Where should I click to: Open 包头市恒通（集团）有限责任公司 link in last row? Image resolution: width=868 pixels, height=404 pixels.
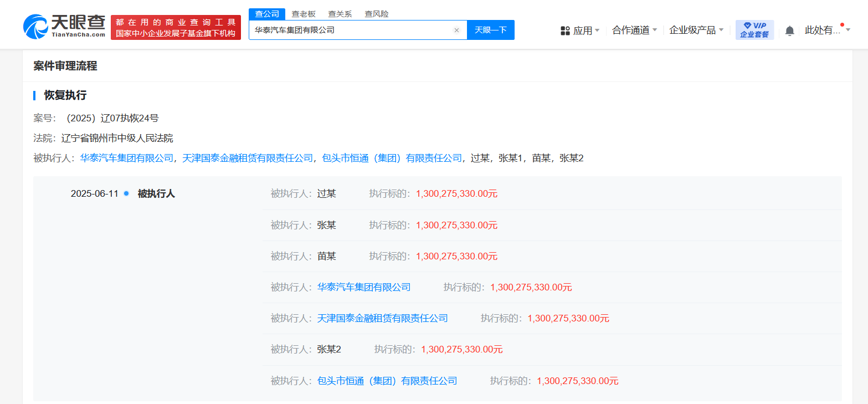pyautogui.click(x=387, y=381)
